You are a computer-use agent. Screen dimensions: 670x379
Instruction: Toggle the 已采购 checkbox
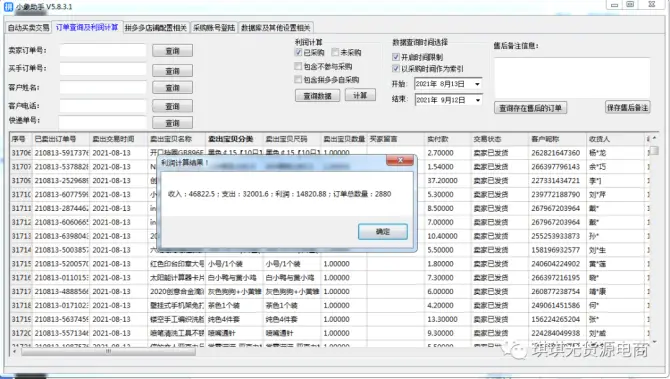click(x=298, y=52)
